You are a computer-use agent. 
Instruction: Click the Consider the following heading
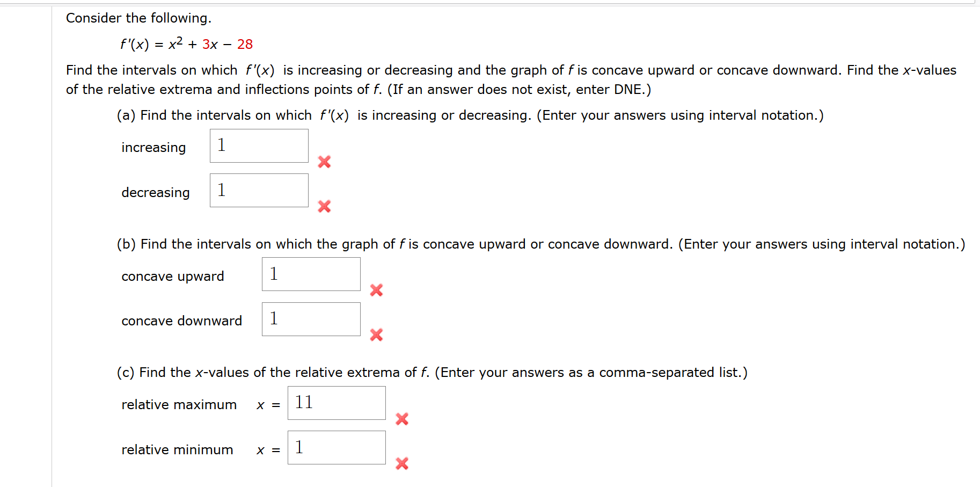click(138, 18)
